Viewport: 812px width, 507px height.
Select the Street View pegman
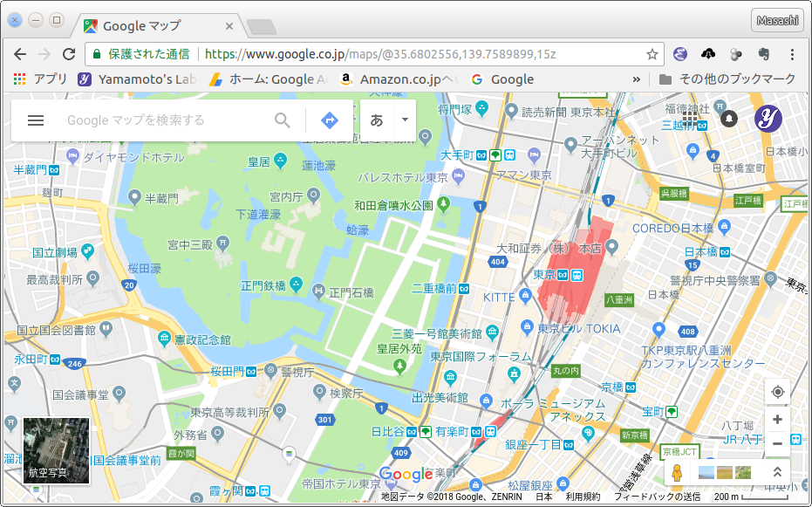(x=677, y=472)
